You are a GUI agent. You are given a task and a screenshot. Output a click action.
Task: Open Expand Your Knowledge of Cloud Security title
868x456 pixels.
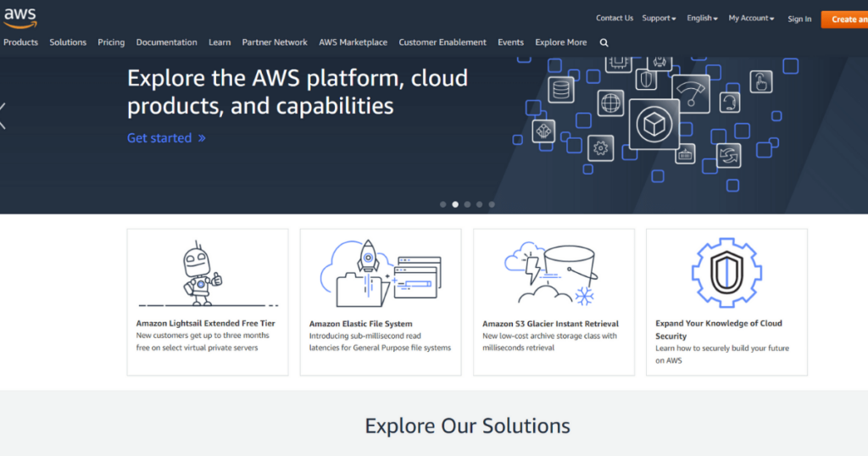point(719,329)
